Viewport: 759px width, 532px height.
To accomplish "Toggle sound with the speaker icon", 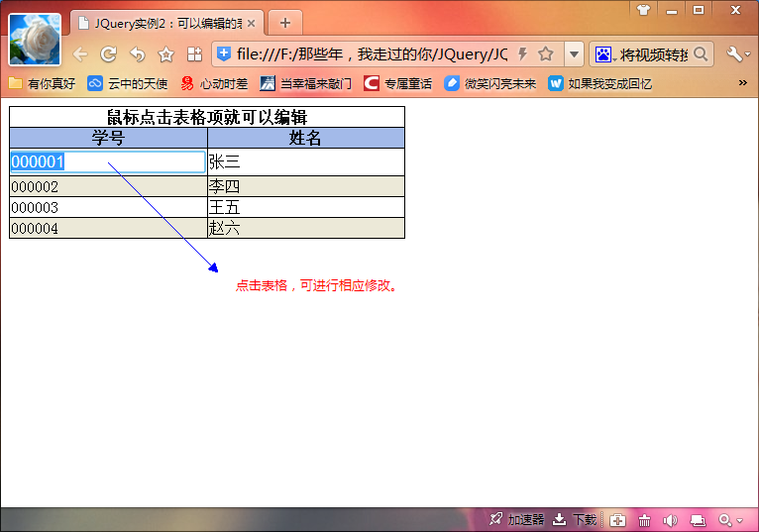I will tap(670, 520).
